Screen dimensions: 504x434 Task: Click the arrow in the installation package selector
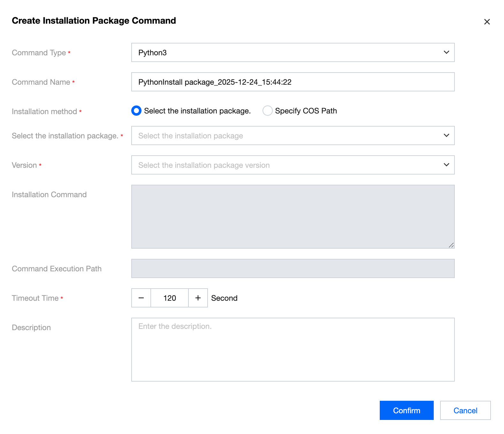point(446,136)
